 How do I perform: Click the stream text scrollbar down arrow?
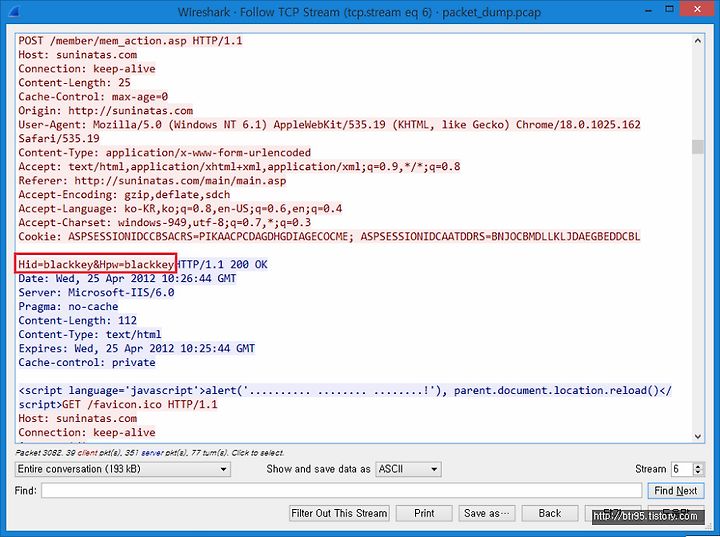[698, 436]
